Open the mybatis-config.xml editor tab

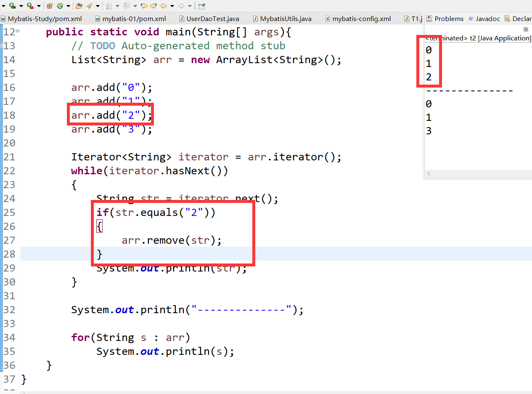pos(358,19)
